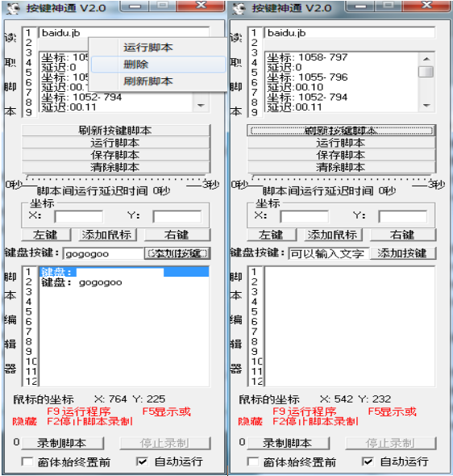Viewport: 453px width, 476px height.
Task: Choose 刷新脚本 from the context menu
Action: pos(148,81)
